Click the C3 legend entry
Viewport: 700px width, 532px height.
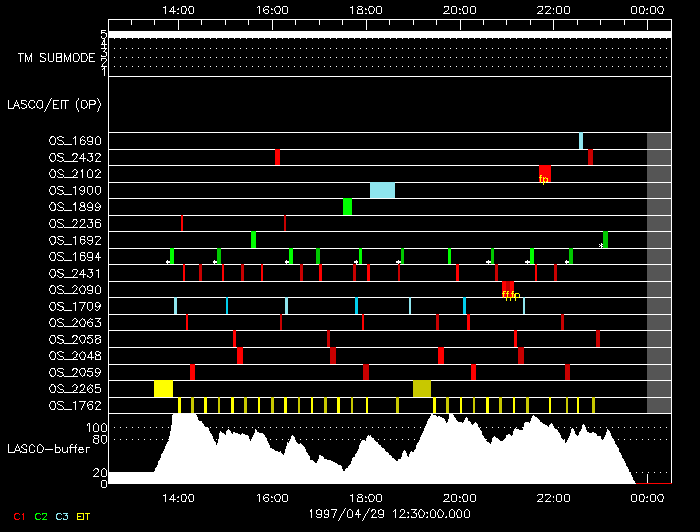click(x=62, y=516)
